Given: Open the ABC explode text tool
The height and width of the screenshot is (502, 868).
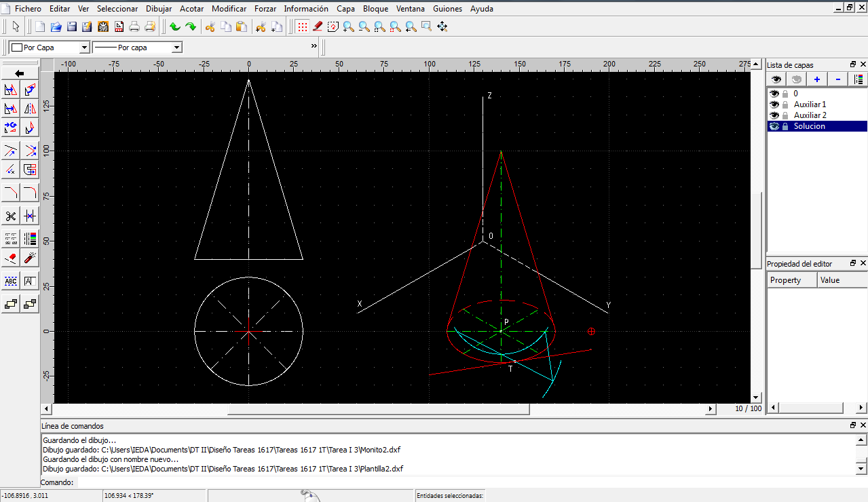Looking at the screenshot, I should pyautogui.click(x=11, y=281).
